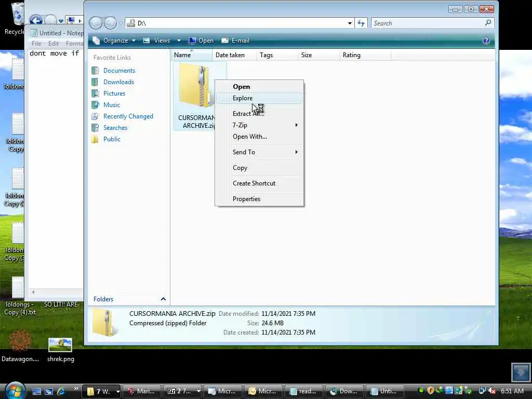Switch to the 'Mari...' taskbar button
532x399 pixels.
tap(141, 391)
